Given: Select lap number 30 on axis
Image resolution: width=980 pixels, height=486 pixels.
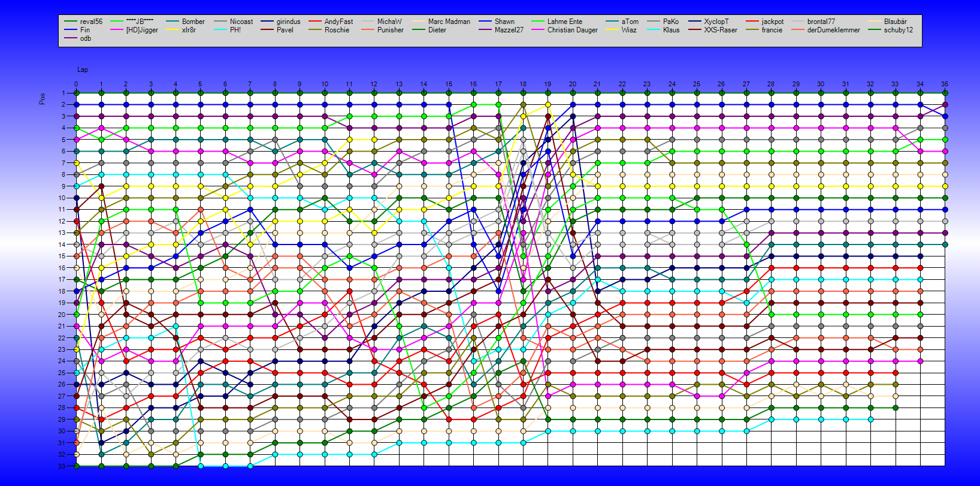Looking at the screenshot, I should click(821, 84).
